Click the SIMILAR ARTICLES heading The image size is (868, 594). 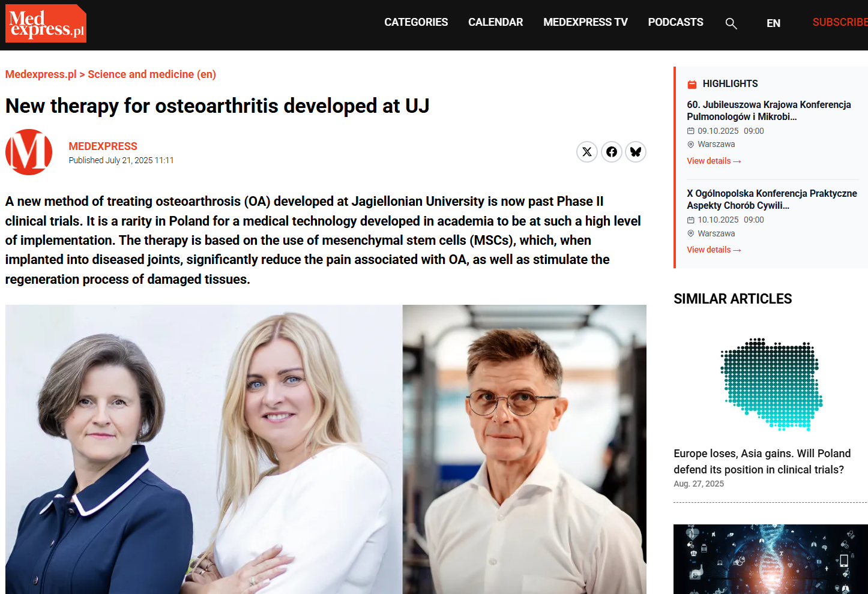tap(732, 299)
